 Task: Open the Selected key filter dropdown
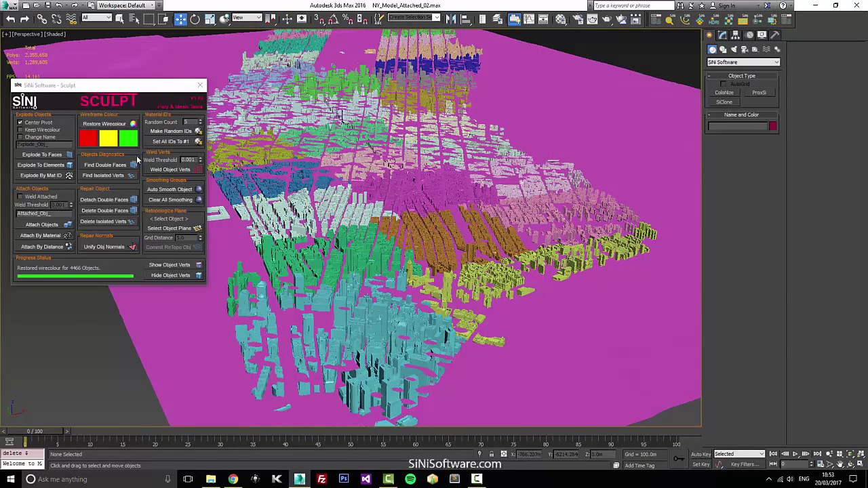[739, 454]
